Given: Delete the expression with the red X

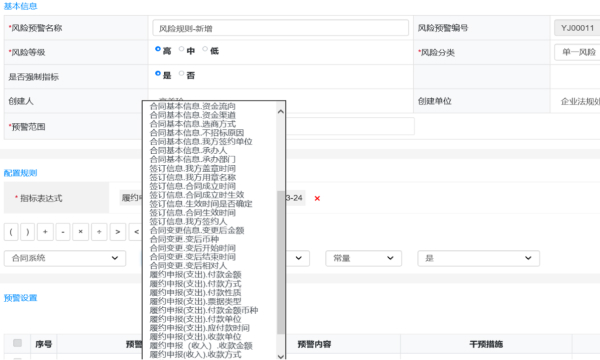Looking at the screenshot, I should [x=317, y=198].
